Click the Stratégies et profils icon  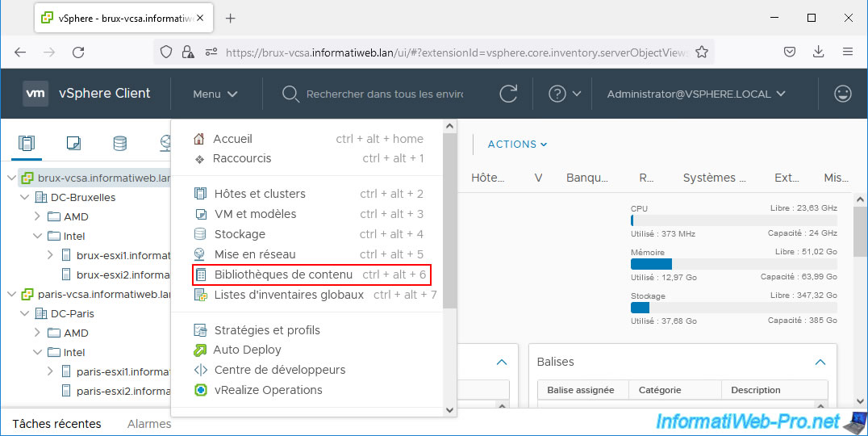(x=200, y=330)
